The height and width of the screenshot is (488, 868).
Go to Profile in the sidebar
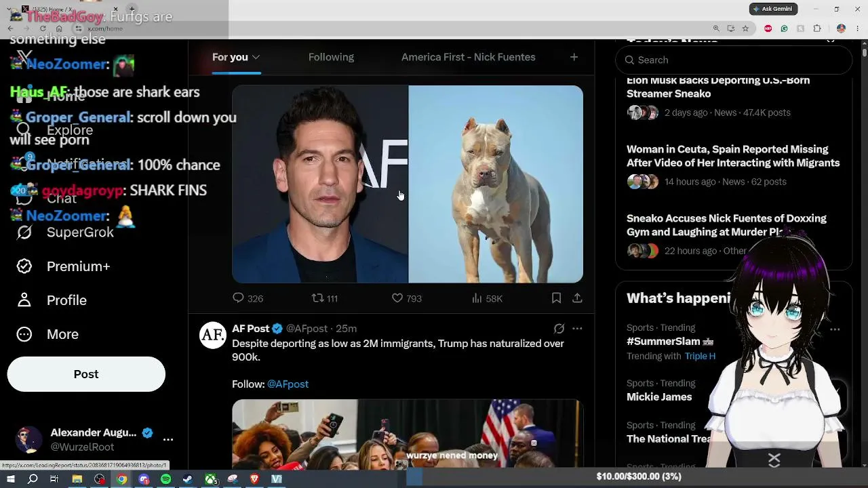coord(52,300)
